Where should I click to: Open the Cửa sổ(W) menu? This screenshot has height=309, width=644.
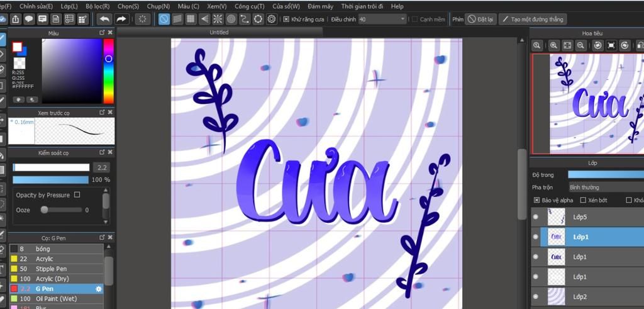click(x=286, y=6)
